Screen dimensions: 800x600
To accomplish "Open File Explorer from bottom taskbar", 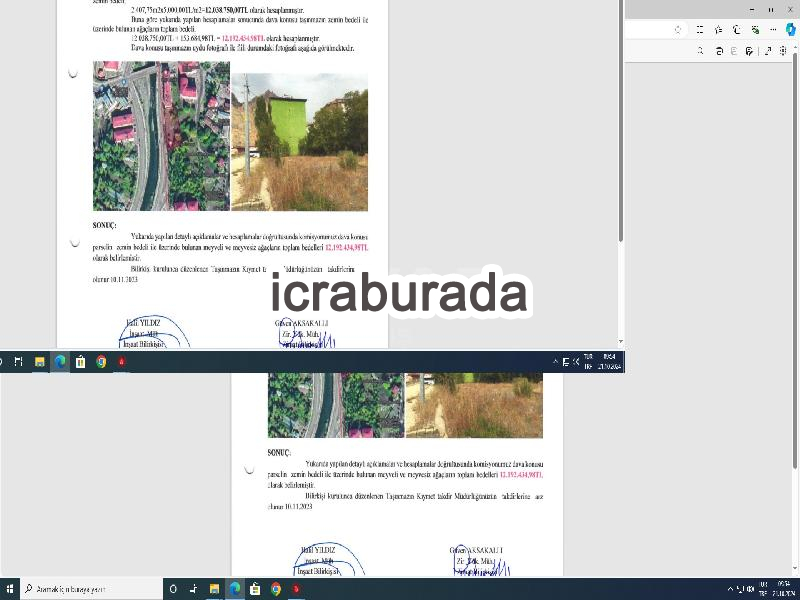I will [214, 589].
